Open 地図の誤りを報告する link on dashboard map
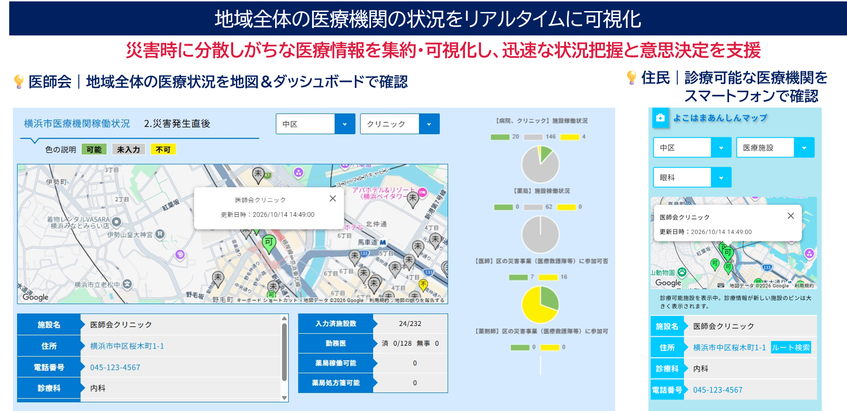Screen dimensions: 847x411 [419, 300]
